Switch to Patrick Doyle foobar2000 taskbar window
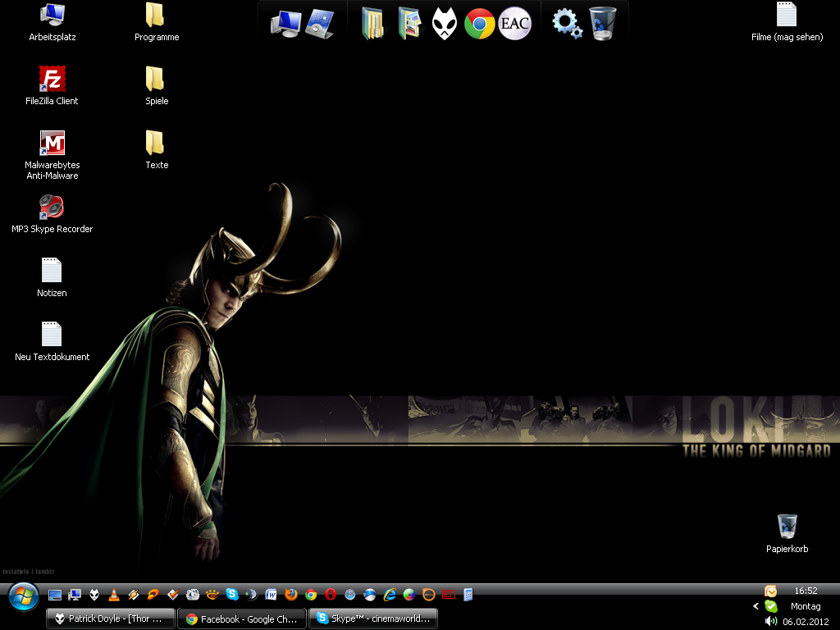Screen dimensions: 840x630 [111, 619]
